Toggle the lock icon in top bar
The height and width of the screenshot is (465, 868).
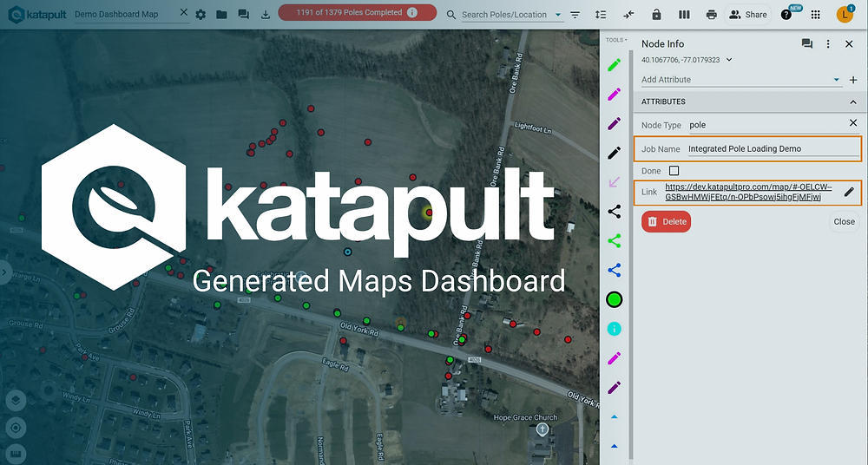[x=656, y=15]
